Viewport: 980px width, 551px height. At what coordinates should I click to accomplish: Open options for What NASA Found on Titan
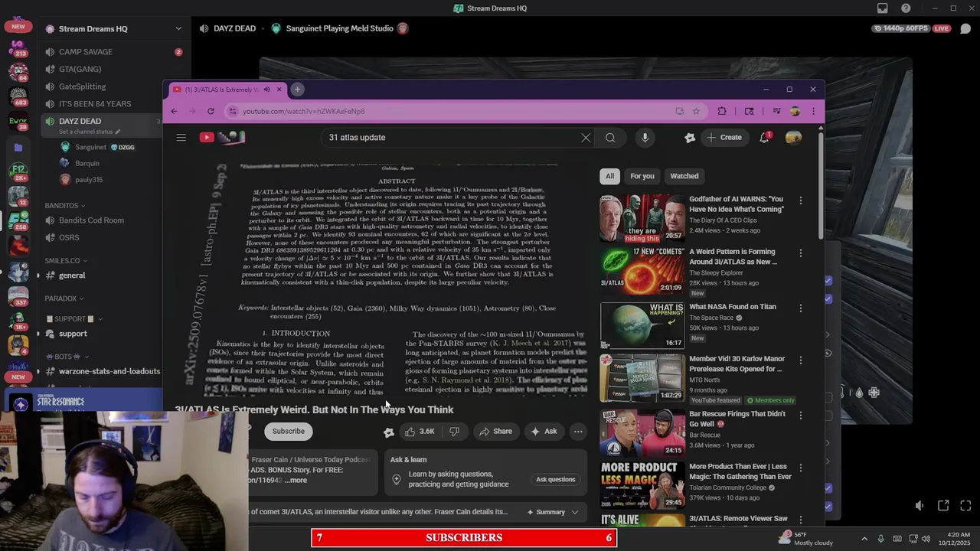(x=801, y=308)
